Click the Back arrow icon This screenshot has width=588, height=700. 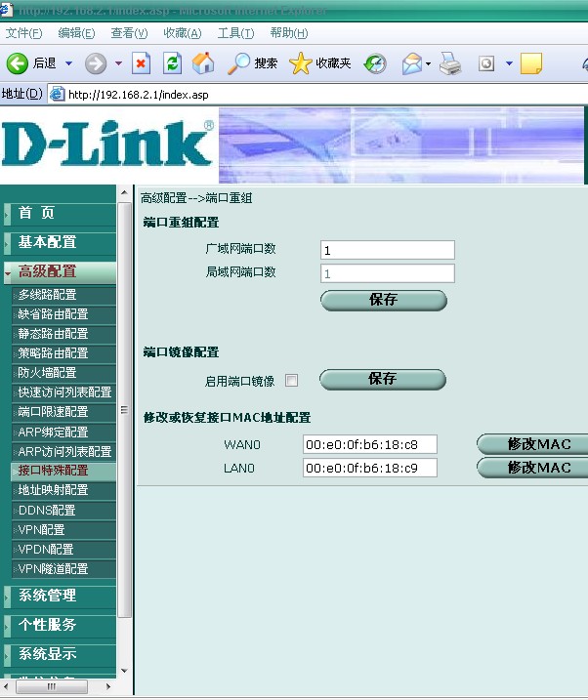pos(17,63)
